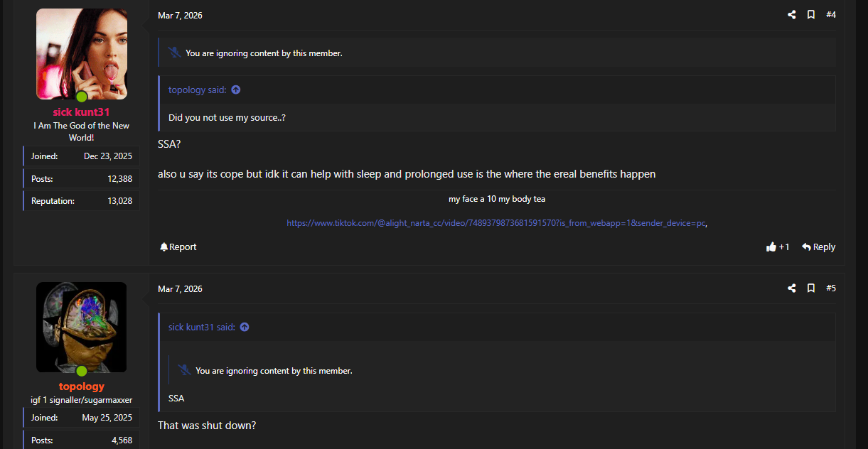The width and height of the screenshot is (868, 449).
Task: Open the TikTok video link in signature
Action: [496, 223]
